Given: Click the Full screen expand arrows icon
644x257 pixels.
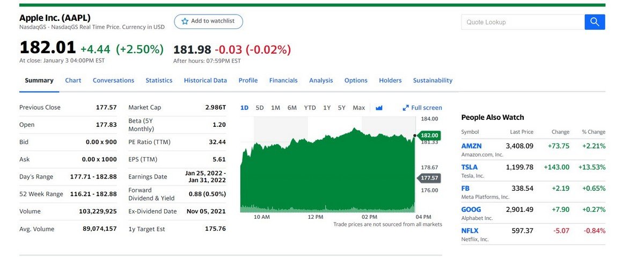Looking at the screenshot, I should click(406, 108).
